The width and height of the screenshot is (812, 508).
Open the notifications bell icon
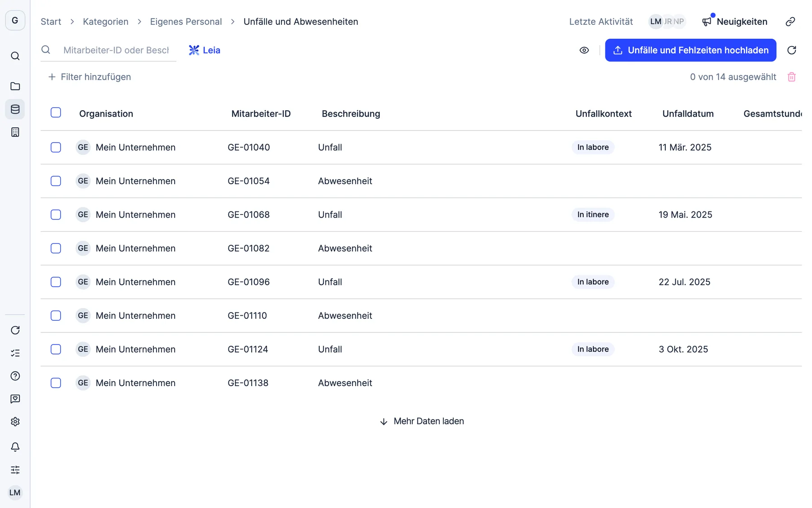[15, 447]
